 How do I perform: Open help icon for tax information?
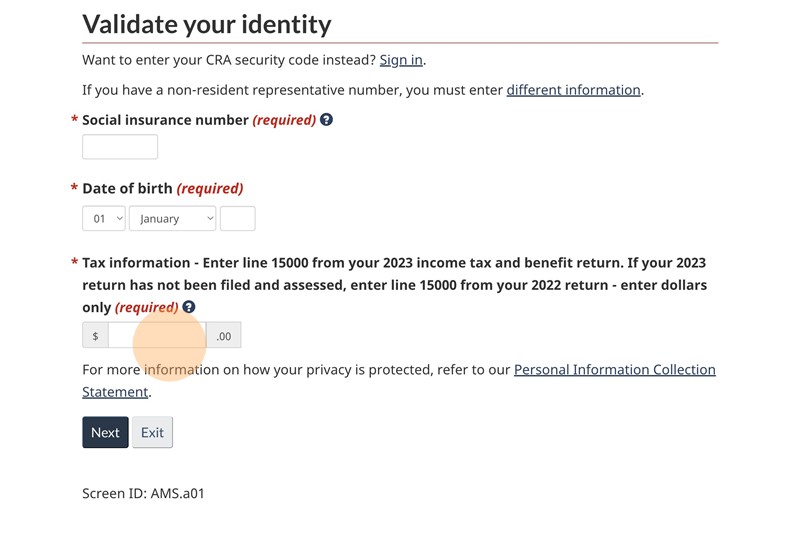189,307
